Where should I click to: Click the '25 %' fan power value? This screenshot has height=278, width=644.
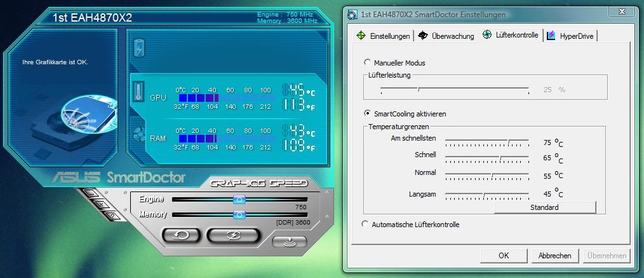click(554, 90)
